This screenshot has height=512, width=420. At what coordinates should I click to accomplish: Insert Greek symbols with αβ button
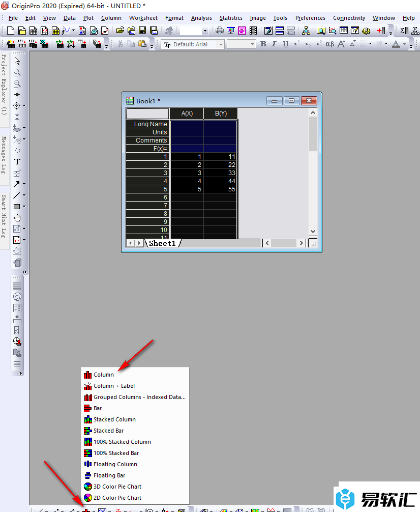329,44
